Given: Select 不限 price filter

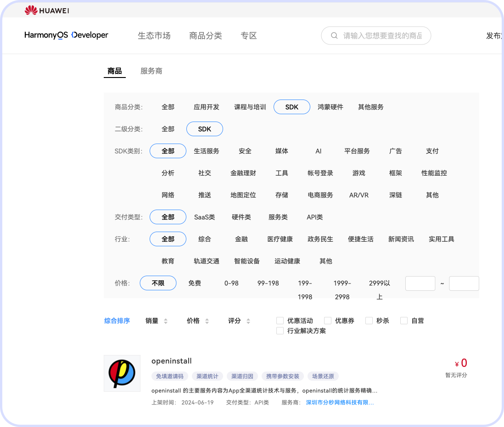Looking at the screenshot, I should pyautogui.click(x=158, y=283).
